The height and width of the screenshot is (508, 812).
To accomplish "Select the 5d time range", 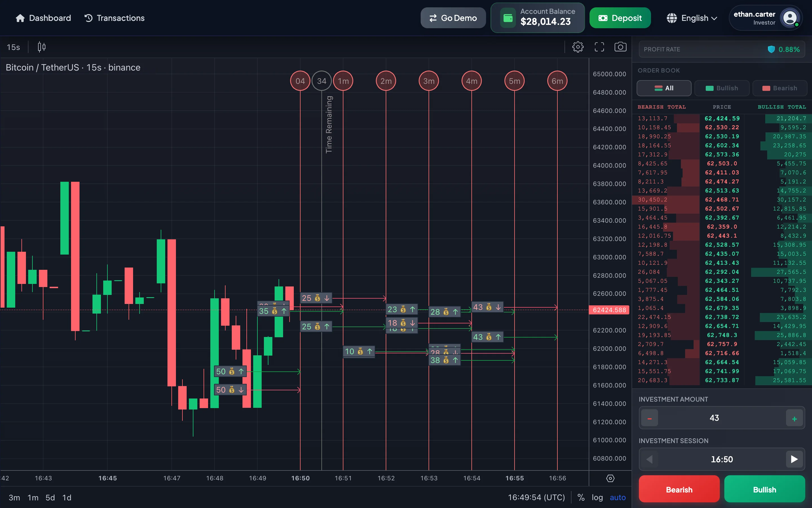I will 50,498.
